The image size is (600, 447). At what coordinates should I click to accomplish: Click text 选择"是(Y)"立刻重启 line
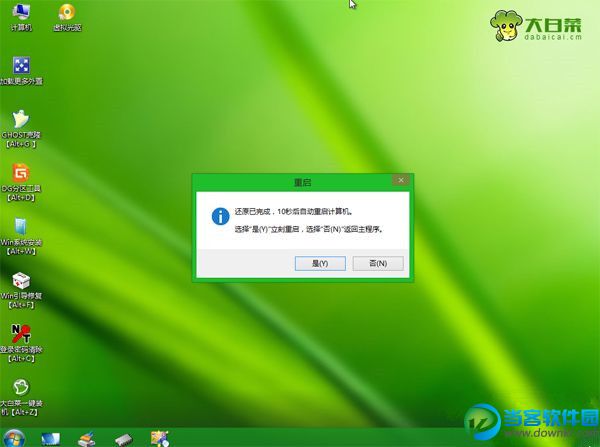[309, 229]
